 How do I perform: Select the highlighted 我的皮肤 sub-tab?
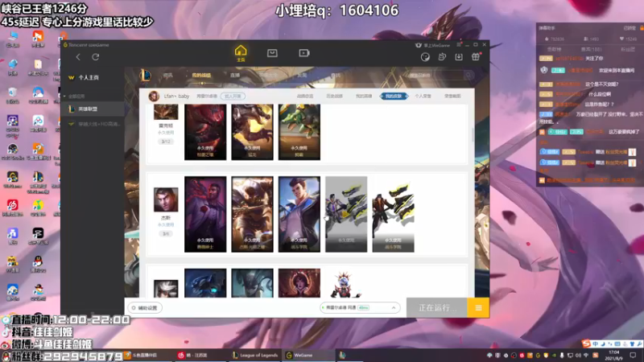tap(394, 96)
